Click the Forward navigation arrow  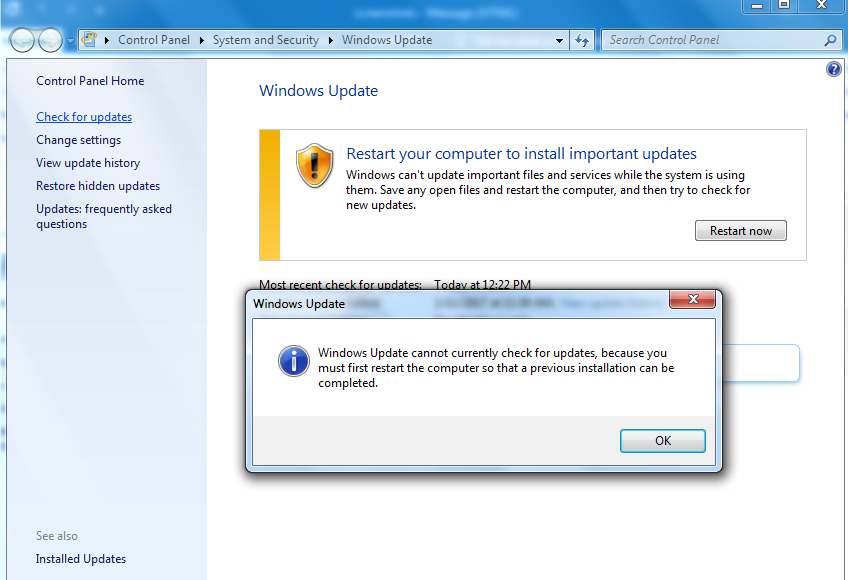pyautogui.click(x=50, y=40)
